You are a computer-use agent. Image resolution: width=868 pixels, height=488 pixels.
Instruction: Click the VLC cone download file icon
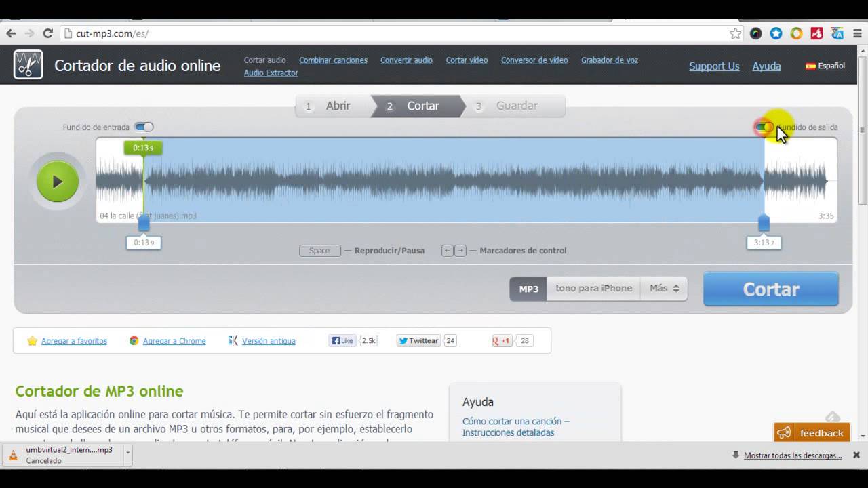(13, 455)
